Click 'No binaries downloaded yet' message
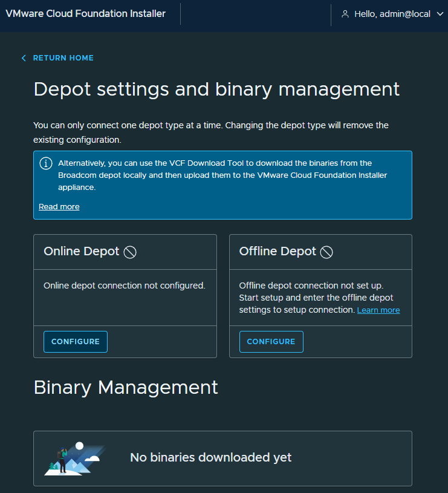The width and height of the screenshot is (448, 493). (211, 458)
